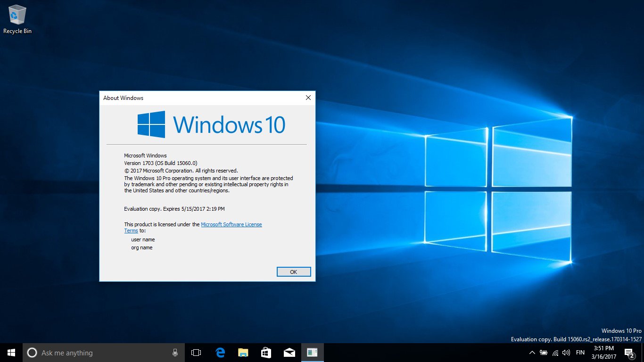Click the 'org name' text
Screen dimensions: 644x362
[x=142, y=248]
